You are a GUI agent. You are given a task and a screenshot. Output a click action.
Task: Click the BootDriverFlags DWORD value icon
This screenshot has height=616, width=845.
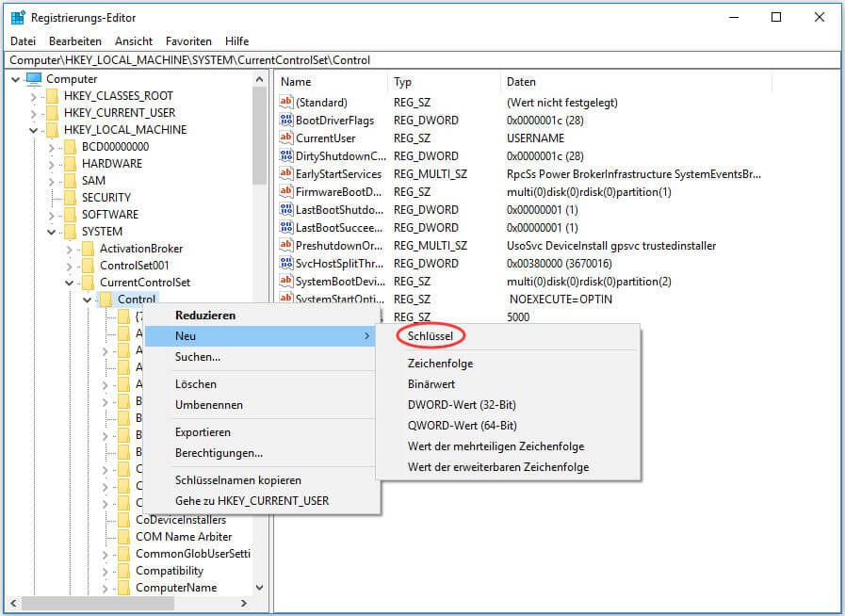tap(286, 121)
